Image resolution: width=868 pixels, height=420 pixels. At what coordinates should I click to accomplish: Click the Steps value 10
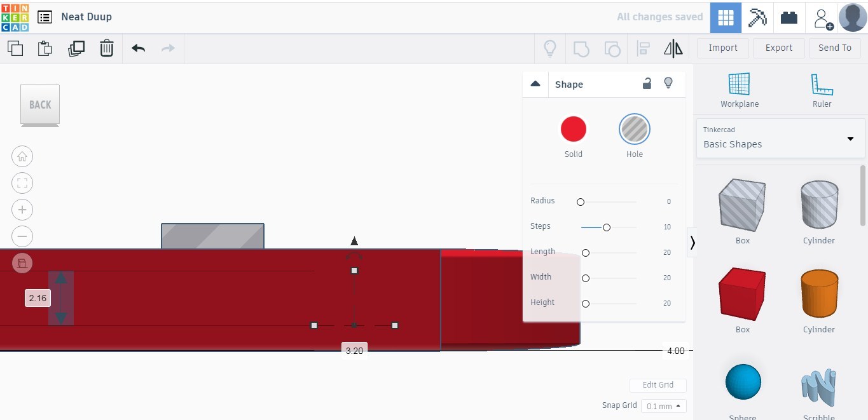point(667,227)
